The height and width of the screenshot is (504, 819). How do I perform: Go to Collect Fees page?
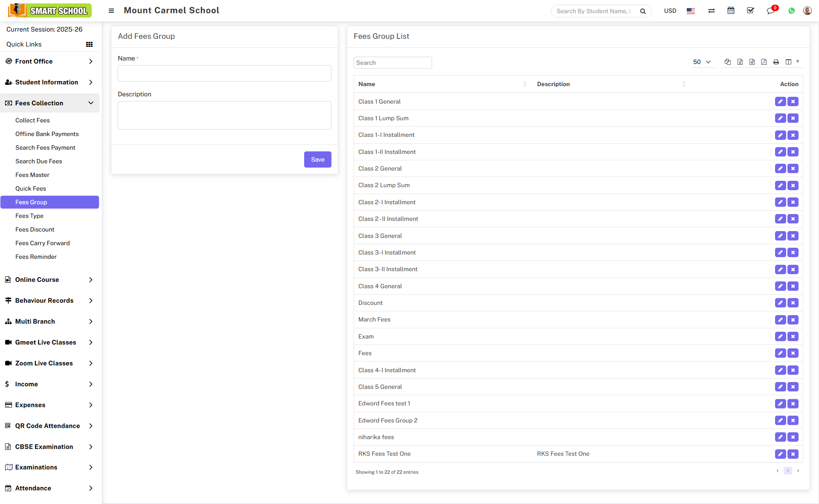click(32, 120)
